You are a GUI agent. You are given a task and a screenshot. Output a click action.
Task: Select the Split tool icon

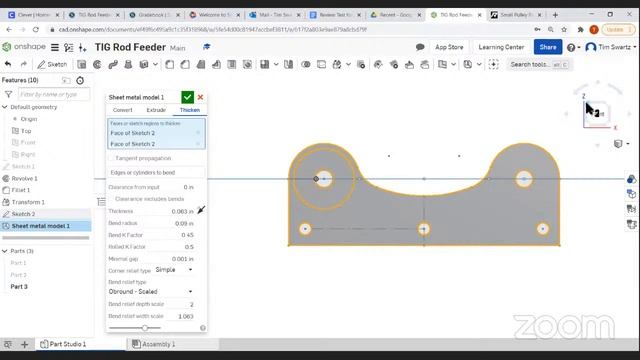(x=321, y=64)
